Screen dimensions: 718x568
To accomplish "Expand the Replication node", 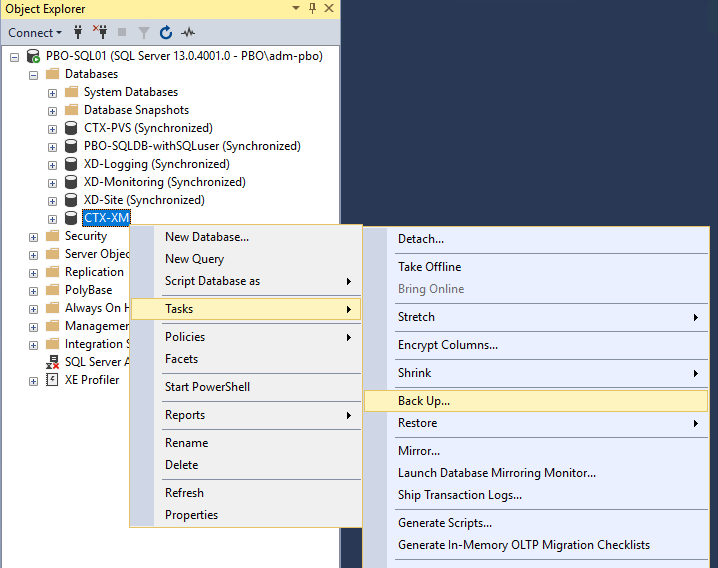I will [33, 273].
